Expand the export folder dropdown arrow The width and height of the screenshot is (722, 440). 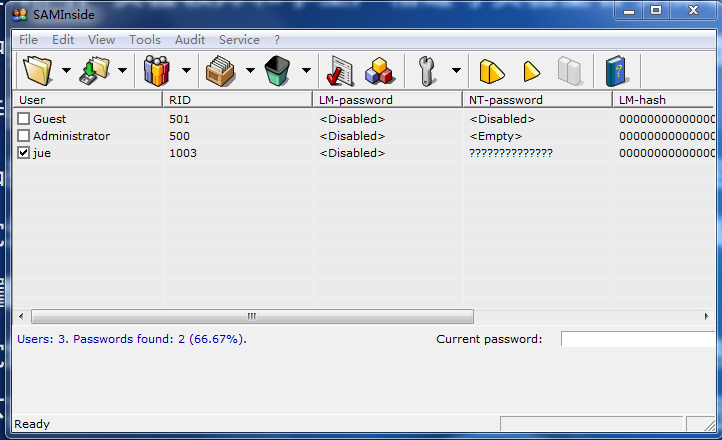click(x=122, y=70)
